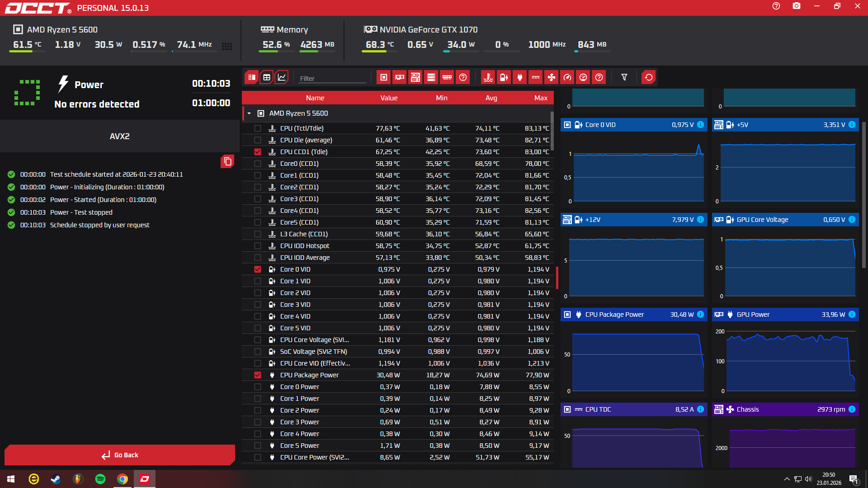Viewport: 868px width, 488px height.
Task: Click the funnel filter icon
Action: [x=624, y=77]
